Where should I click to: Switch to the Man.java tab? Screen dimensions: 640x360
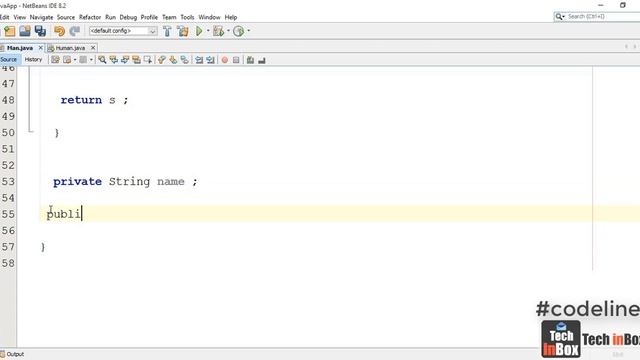[x=20, y=48]
